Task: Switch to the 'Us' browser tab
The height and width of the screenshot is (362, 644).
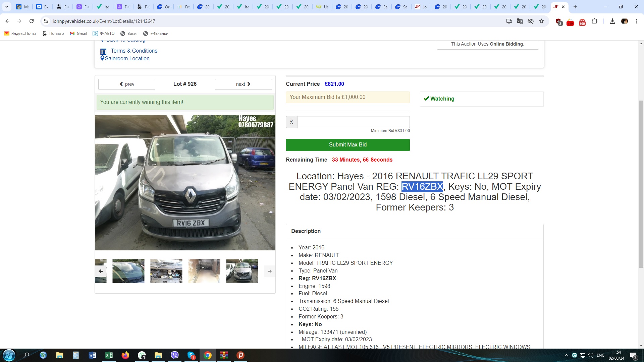Action: click(x=322, y=7)
